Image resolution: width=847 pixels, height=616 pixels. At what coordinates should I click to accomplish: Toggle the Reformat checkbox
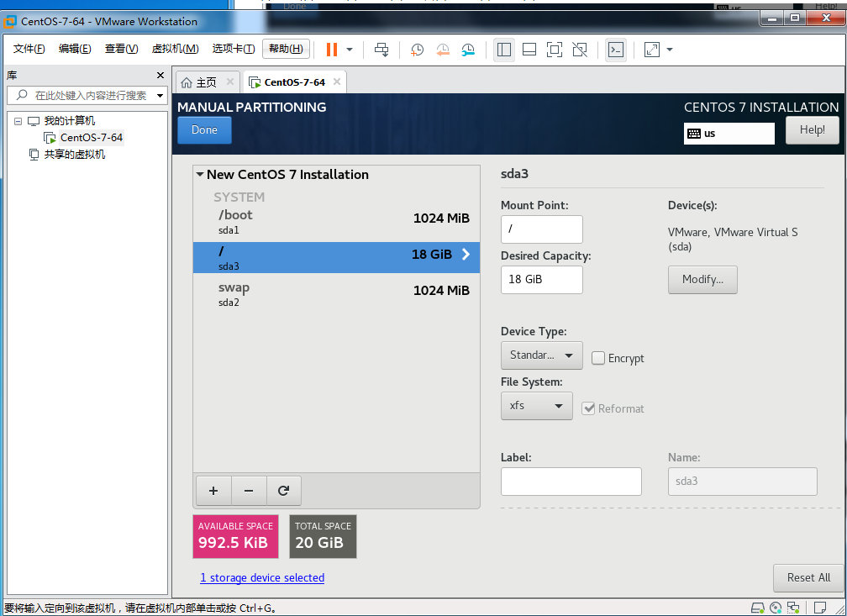coord(588,408)
